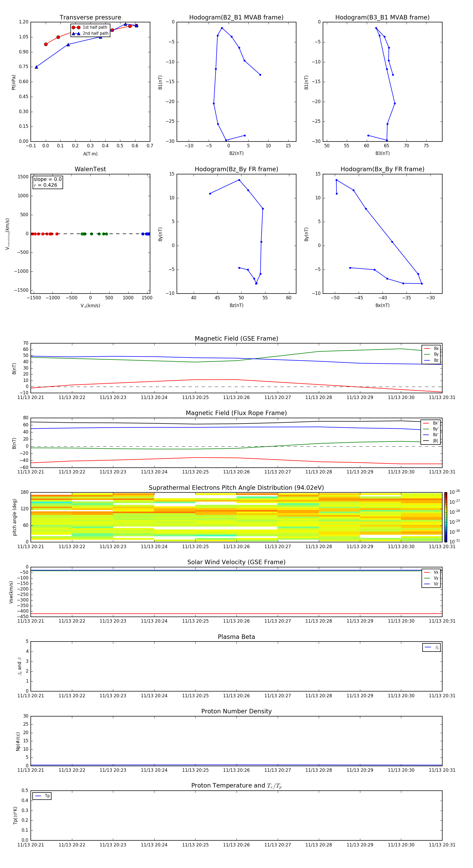
Task: Click the lowest blue triangle in Transverse pressure plot
Action: click(36, 67)
